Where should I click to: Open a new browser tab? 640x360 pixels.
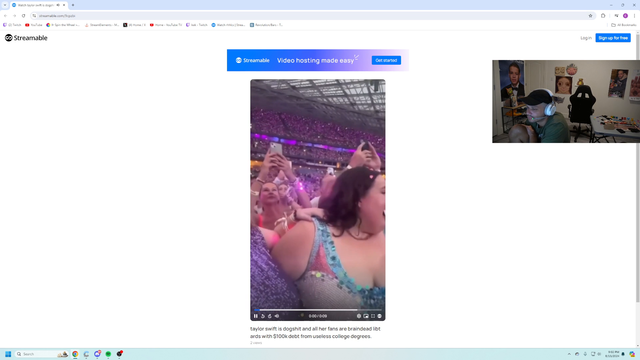coord(73,5)
